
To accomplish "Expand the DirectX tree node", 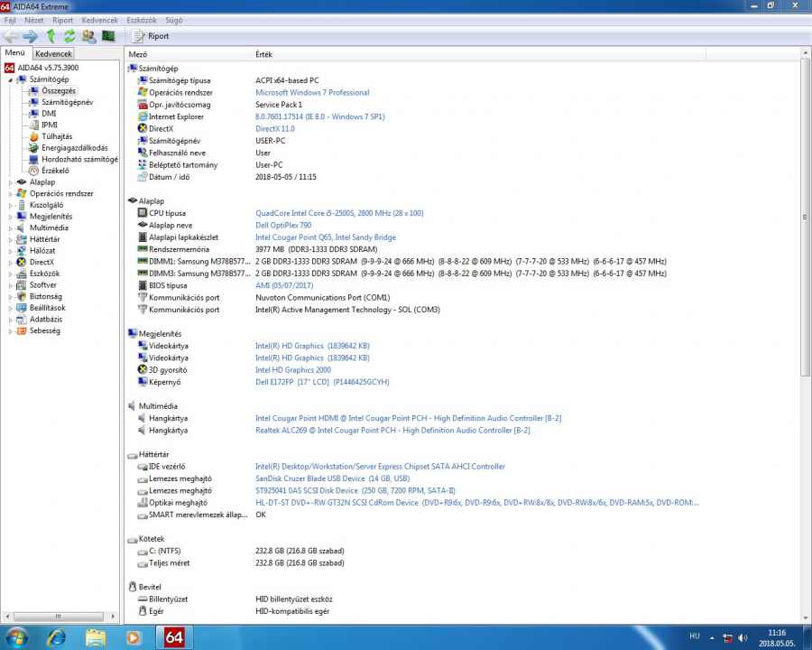I will [10, 263].
